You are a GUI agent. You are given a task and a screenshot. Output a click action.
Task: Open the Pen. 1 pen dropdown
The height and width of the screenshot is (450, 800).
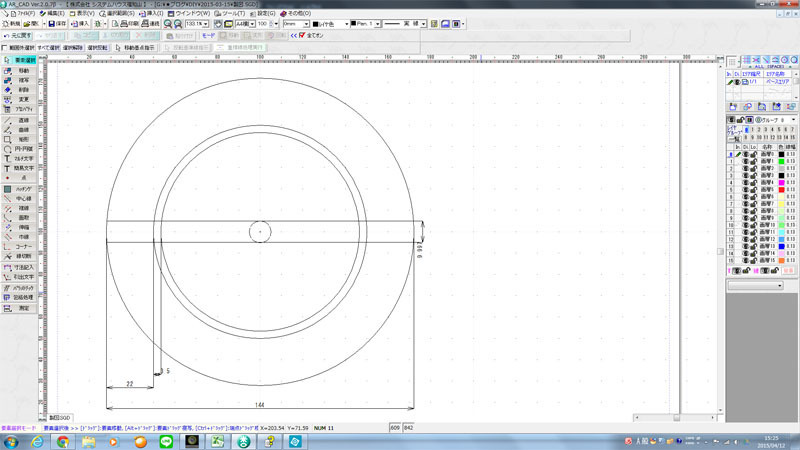378,24
